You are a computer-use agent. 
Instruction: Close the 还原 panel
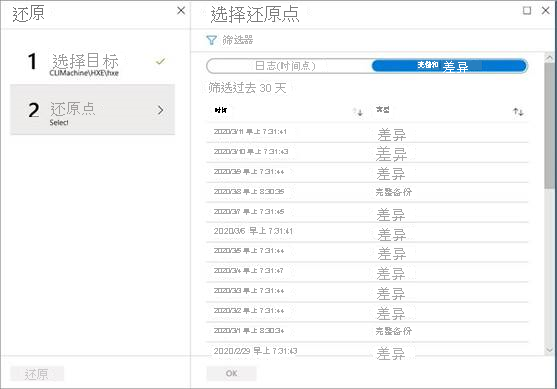(181, 11)
